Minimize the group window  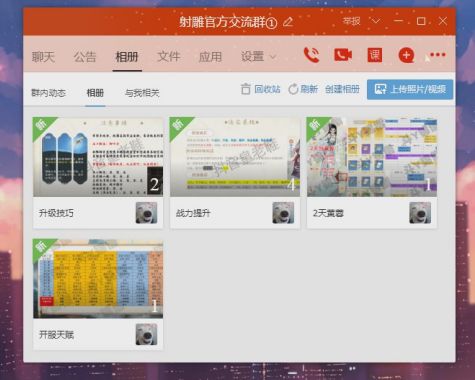coord(398,21)
